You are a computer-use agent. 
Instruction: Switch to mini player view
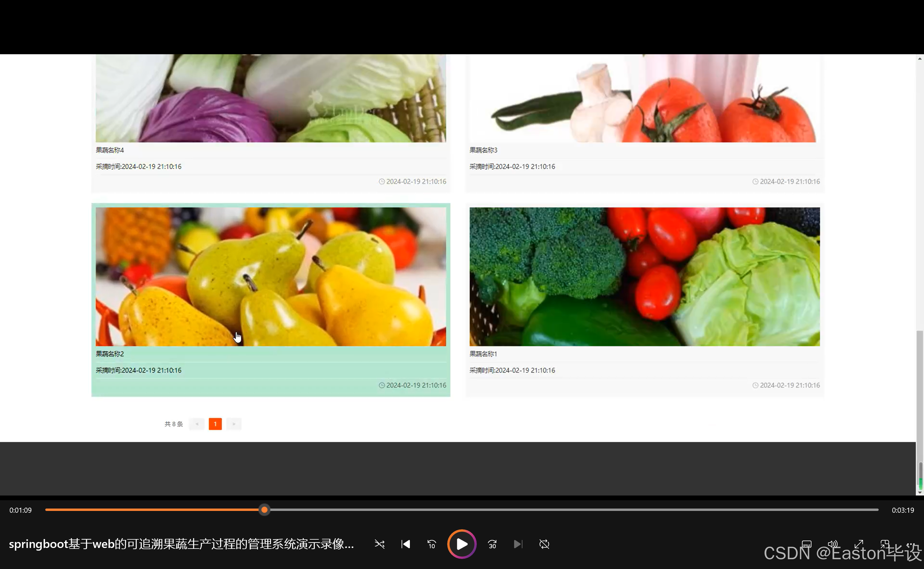[x=885, y=544]
